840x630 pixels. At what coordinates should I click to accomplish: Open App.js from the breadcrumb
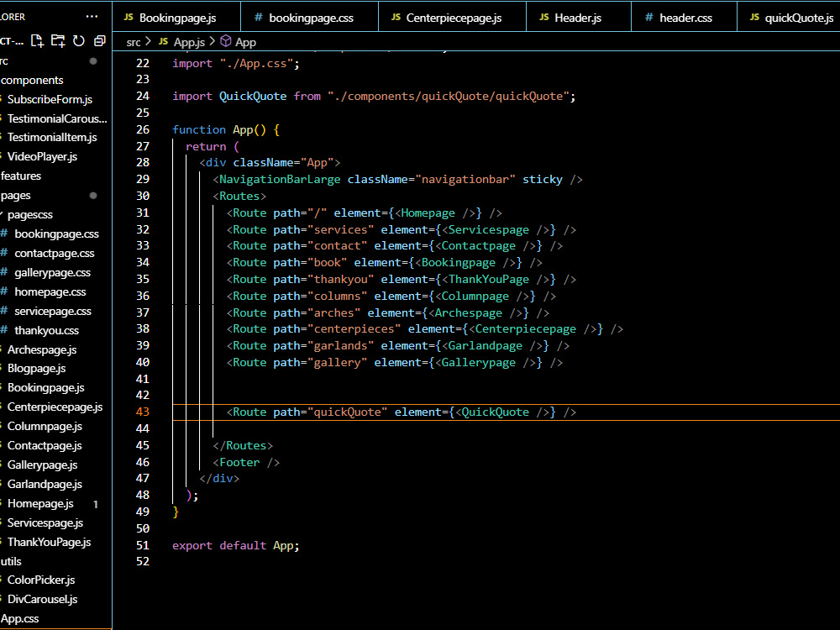(189, 41)
